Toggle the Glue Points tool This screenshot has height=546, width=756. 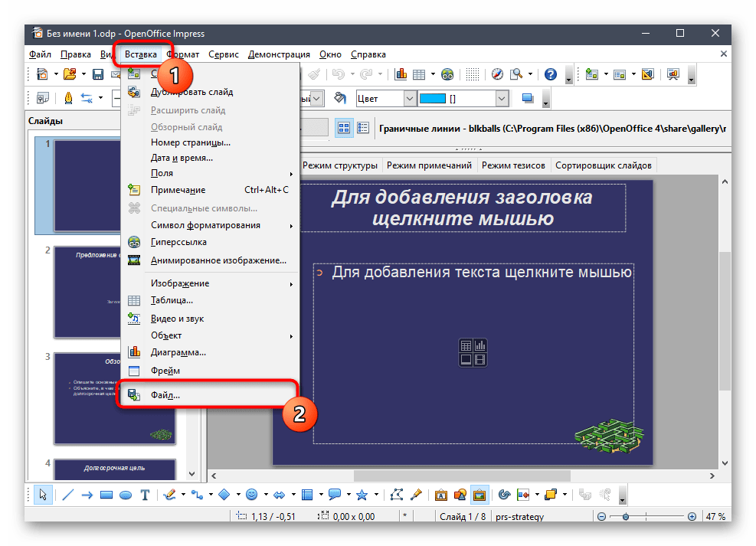416,495
